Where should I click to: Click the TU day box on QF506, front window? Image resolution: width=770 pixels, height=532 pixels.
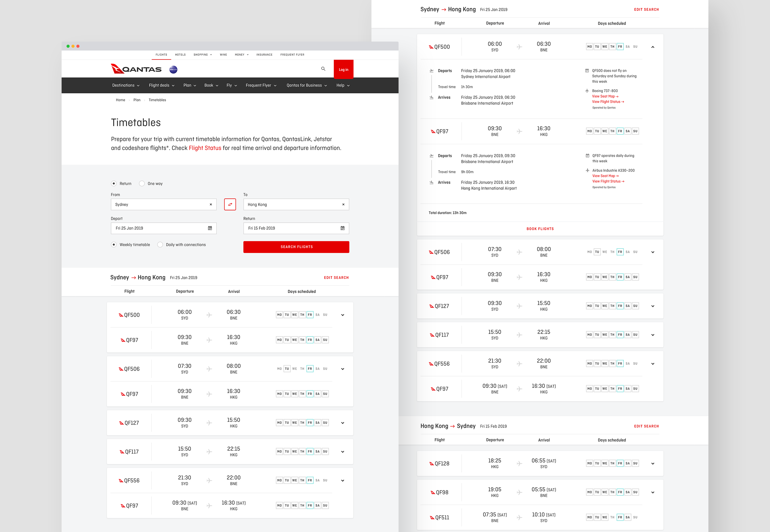287,369
